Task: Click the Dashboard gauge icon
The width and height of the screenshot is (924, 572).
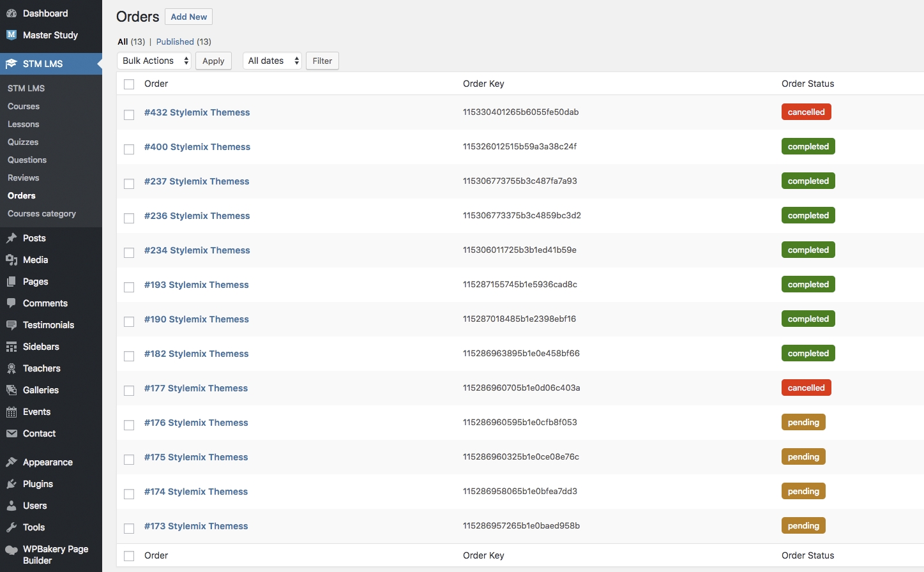Action: [x=11, y=13]
